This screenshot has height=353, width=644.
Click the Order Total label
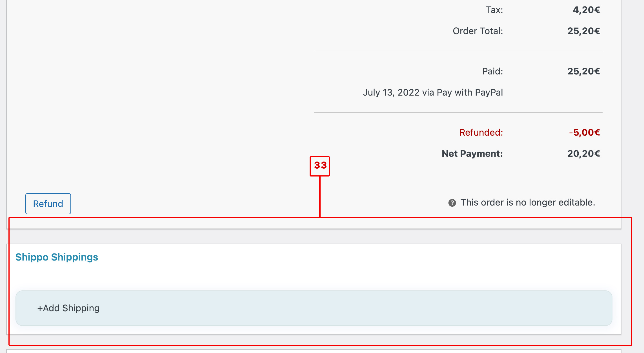coord(478,31)
